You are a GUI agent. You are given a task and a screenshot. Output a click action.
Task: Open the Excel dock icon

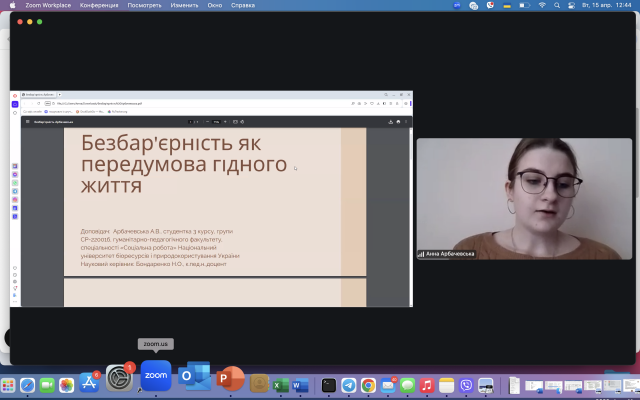click(281, 385)
